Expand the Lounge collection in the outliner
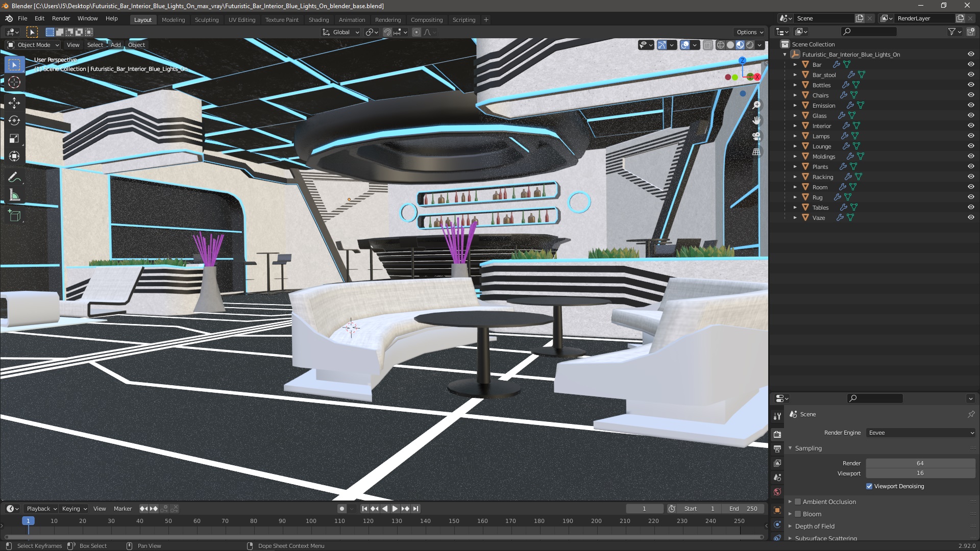Image resolution: width=980 pixels, height=551 pixels. click(795, 146)
